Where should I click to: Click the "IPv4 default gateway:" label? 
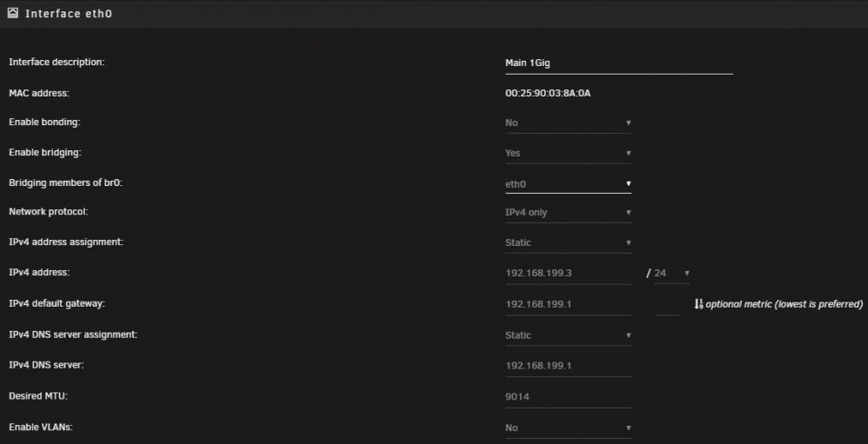point(57,304)
